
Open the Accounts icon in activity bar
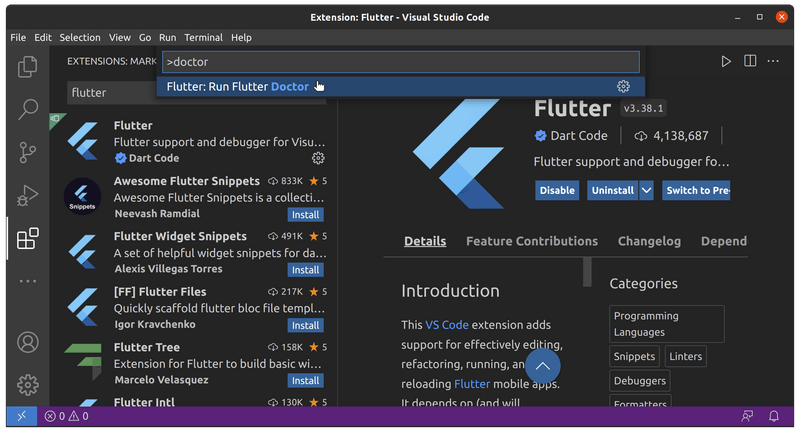(x=28, y=342)
